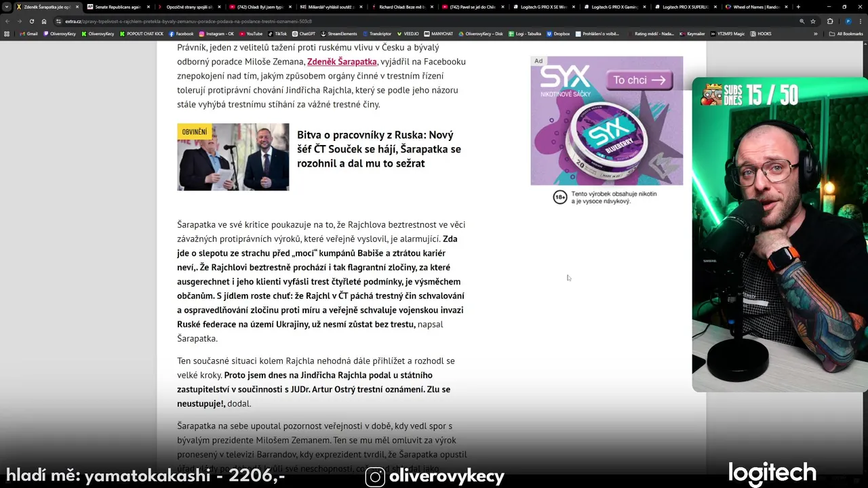This screenshot has height=488, width=868.
Task: Click the To chci button in SYX ad
Action: click(x=639, y=80)
